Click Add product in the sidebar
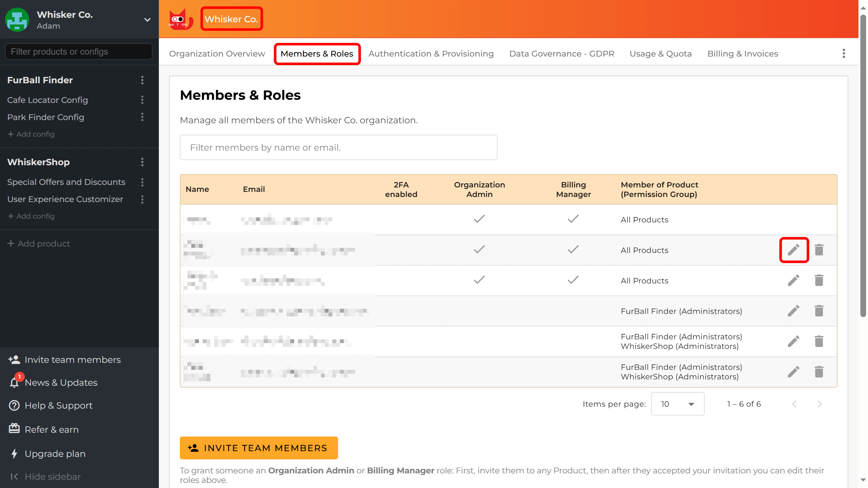Screen dimensions: 868x488 [38, 243]
